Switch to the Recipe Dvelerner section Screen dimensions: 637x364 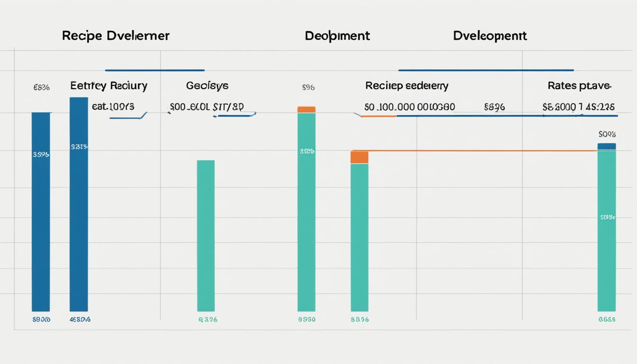[x=116, y=35]
